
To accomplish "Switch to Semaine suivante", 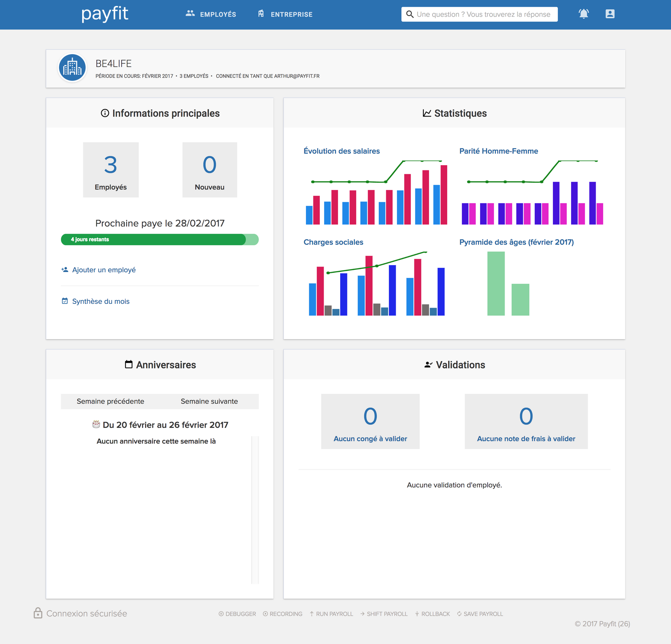I will click(x=209, y=401).
